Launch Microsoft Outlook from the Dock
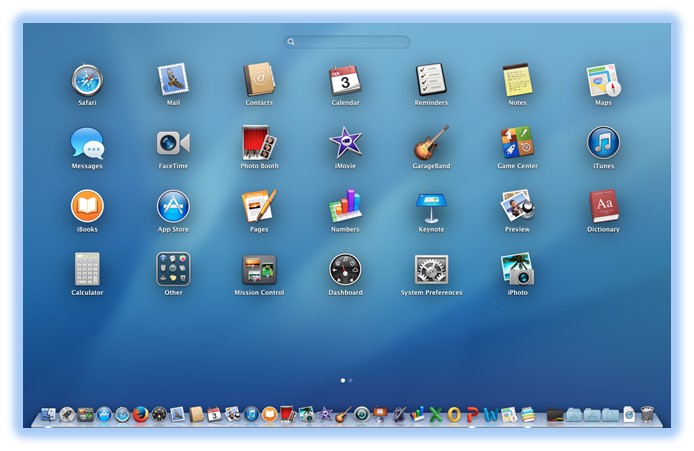Screen dimensions: 694x451 coord(454,415)
